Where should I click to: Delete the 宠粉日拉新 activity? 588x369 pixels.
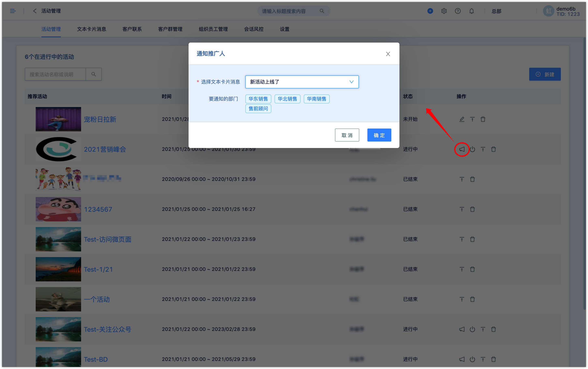(483, 119)
